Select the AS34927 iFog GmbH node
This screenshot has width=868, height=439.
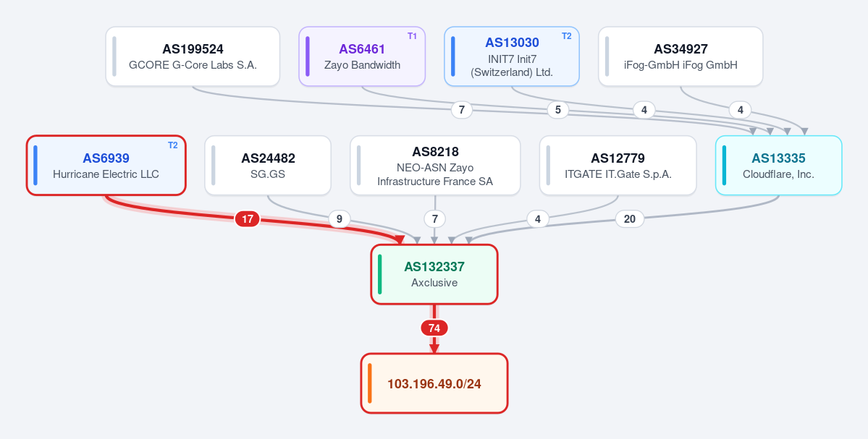(681, 56)
